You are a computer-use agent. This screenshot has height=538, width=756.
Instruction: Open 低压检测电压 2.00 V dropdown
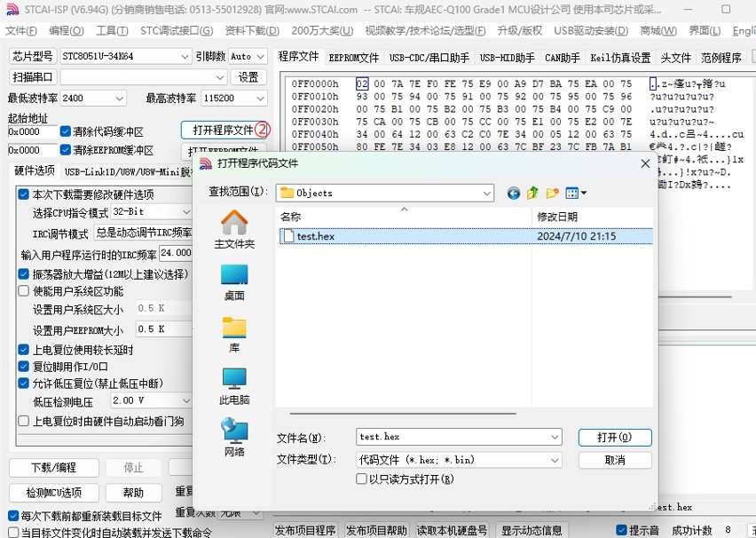186,400
